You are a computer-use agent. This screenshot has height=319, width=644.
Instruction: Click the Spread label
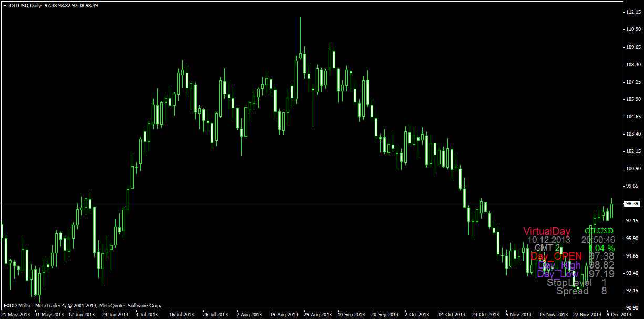point(572,291)
